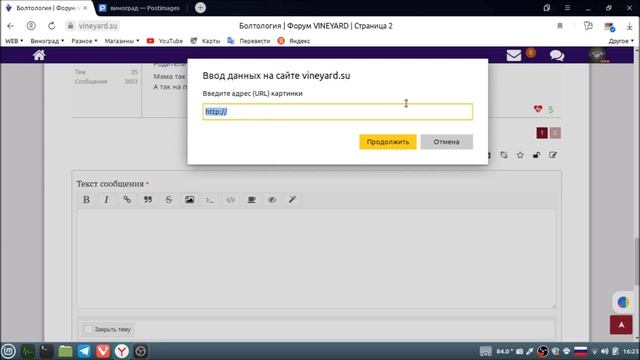Viewport: 640px width, 360px height.
Task: Click the red heart like icon
Action: tap(538, 109)
